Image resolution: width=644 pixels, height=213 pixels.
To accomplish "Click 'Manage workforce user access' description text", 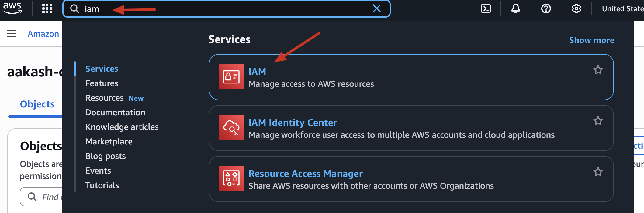I will tap(401, 135).
